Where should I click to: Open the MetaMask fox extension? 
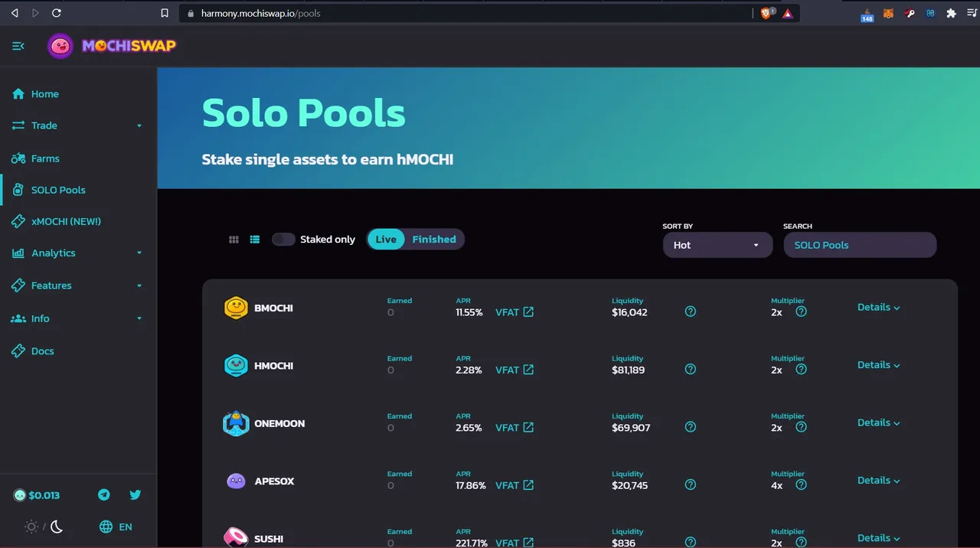click(x=888, y=13)
